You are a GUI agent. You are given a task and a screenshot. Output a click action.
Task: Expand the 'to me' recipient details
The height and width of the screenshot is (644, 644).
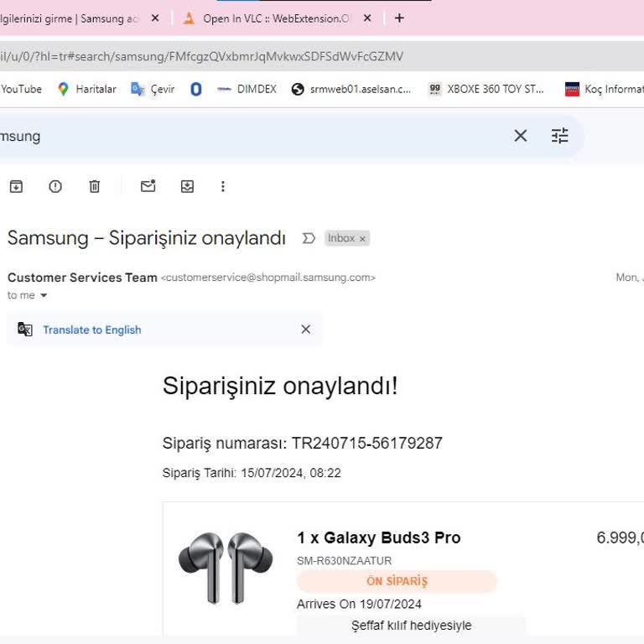tap(44, 295)
